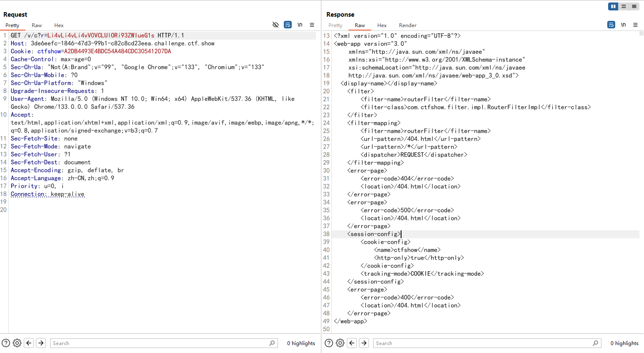Go to next match in Response search
The width and height of the screenshot is (644, 353).
pos(364,343)
